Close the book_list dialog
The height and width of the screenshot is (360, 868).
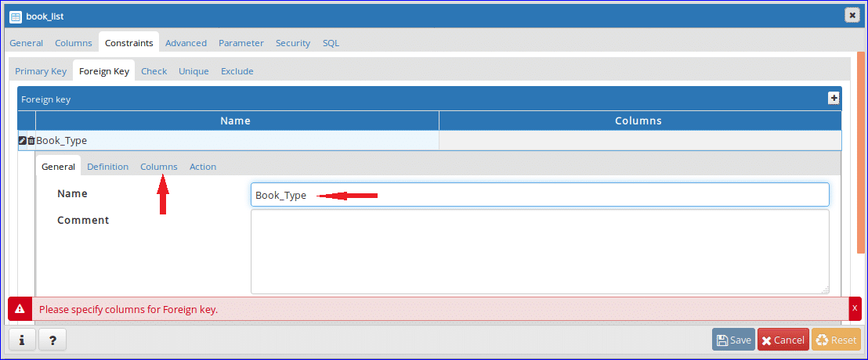(852, 16)
